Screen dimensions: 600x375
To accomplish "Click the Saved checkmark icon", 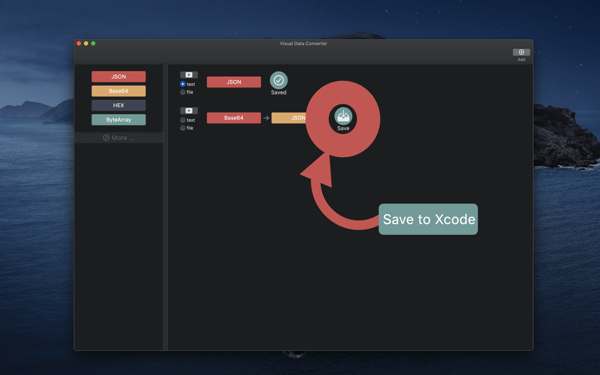I will click(279, 80).
